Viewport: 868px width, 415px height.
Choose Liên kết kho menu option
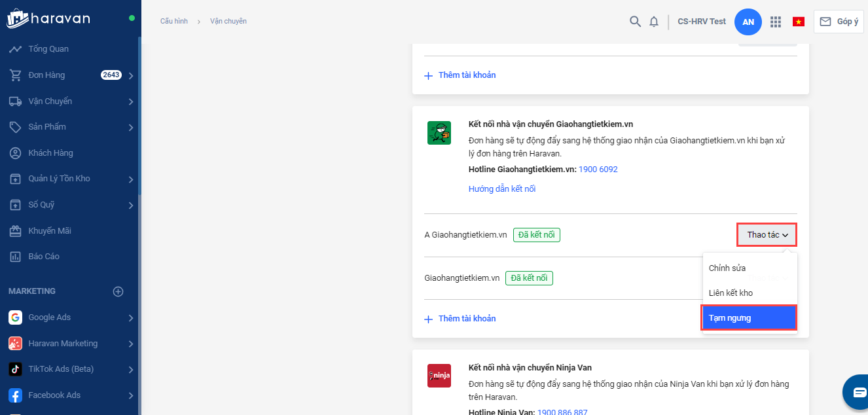click(x=731, y=293)
